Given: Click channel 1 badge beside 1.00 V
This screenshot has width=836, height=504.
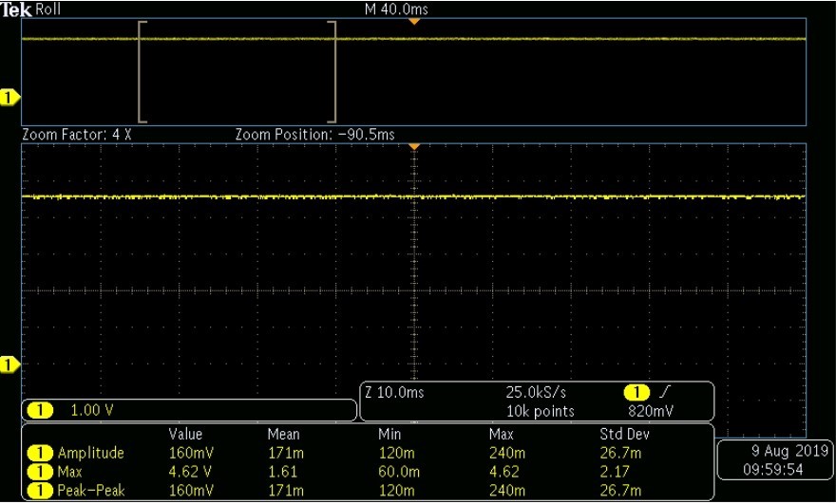Looking at the screenshot, I should coord(40,411).
